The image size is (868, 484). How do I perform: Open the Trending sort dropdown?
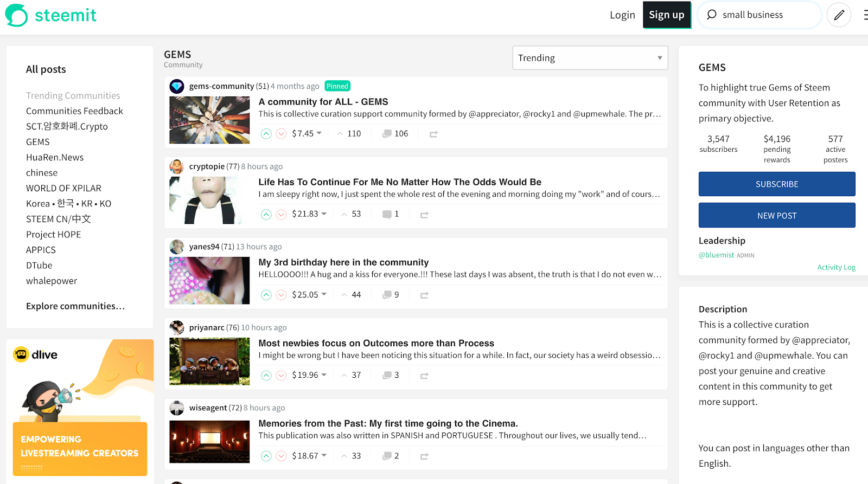pyautogui.click(x=590, y=58)
